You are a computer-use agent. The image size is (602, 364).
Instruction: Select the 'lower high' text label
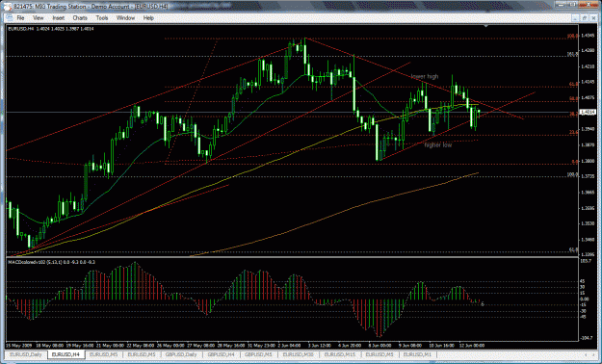[425, 76]
